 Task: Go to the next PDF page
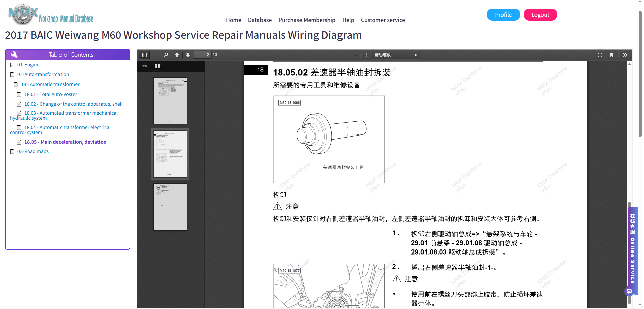click(188, 55)
